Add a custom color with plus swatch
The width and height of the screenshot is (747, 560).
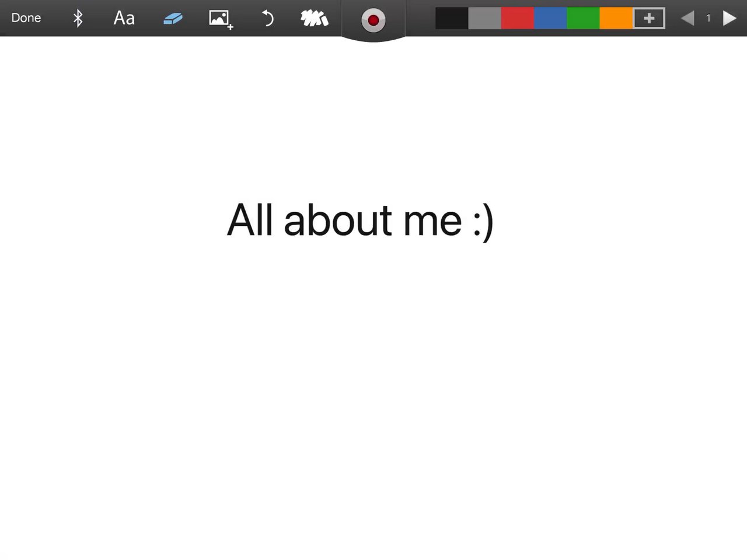point(649,18)
